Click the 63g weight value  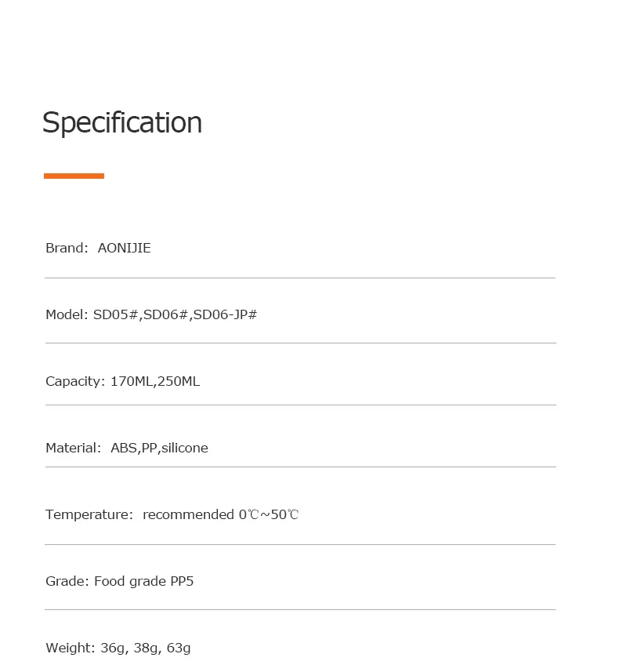pyautogui.click(x=179, y=648)
